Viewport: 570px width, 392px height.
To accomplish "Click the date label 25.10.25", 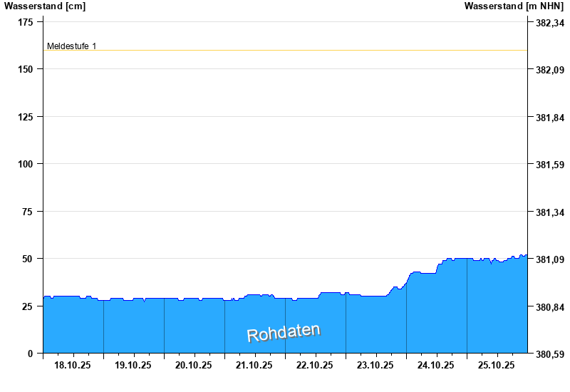I will 496,366.
